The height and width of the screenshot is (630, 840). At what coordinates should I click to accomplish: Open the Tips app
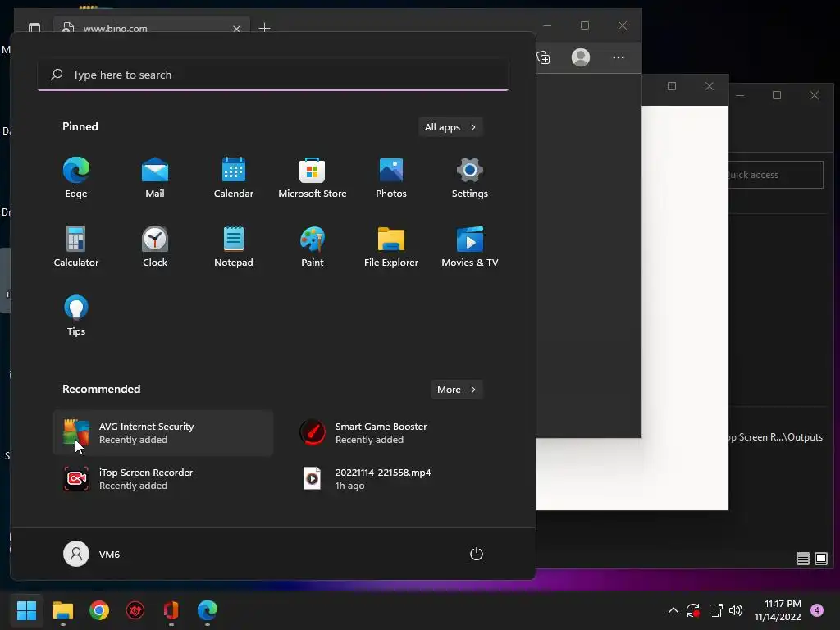pos(76,316)
